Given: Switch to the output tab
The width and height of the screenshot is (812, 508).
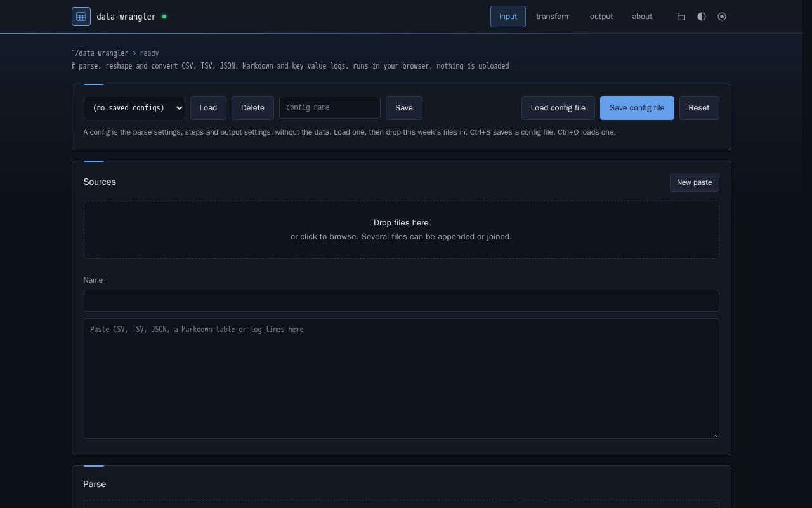Looking at the screenshot, I should pyautogui.click(x=601, y=17).
